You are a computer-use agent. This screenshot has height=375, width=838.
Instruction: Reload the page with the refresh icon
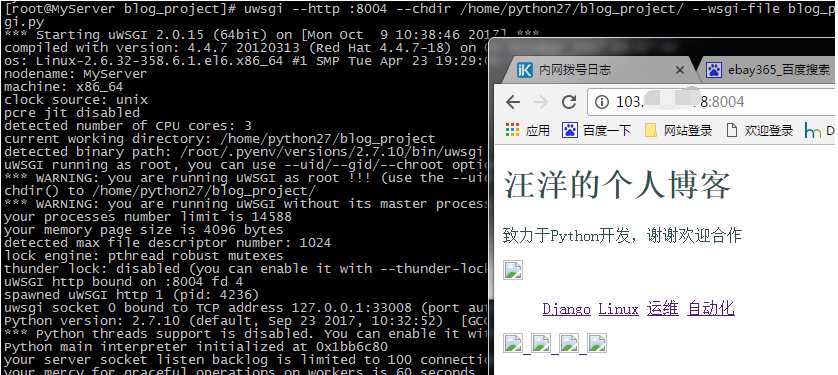pyautogui.click(x=569, y=102)
